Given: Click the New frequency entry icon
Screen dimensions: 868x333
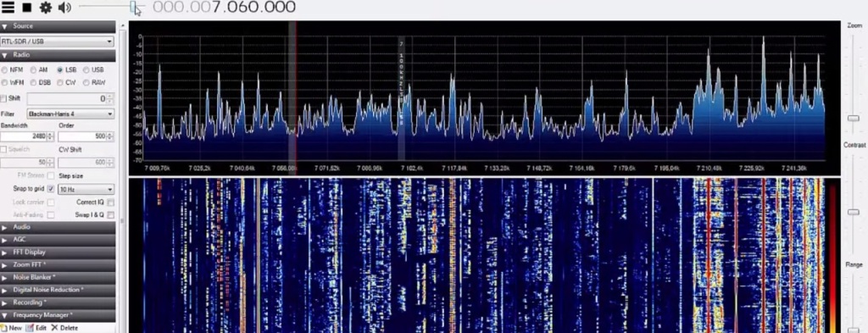Looking at the screenshot, I should [x=4, y=328].
